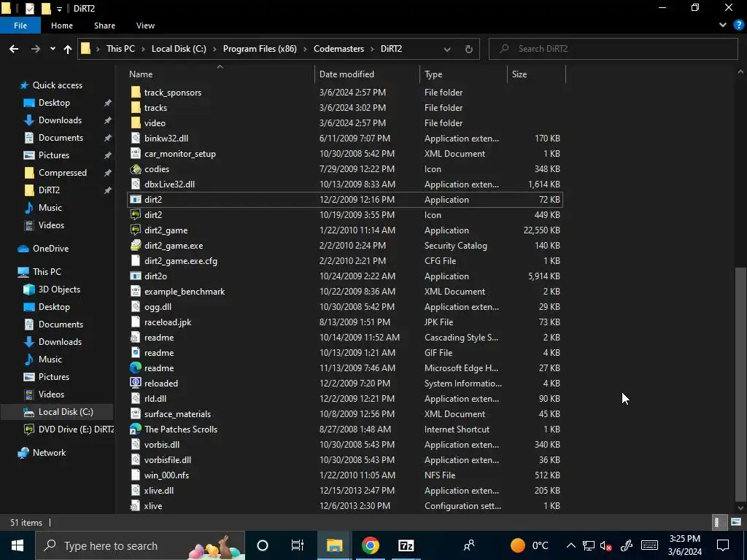Expand chevron after This PC breadcrumb
This screenshot has height=560, width=747.
(x=143, y=49)
